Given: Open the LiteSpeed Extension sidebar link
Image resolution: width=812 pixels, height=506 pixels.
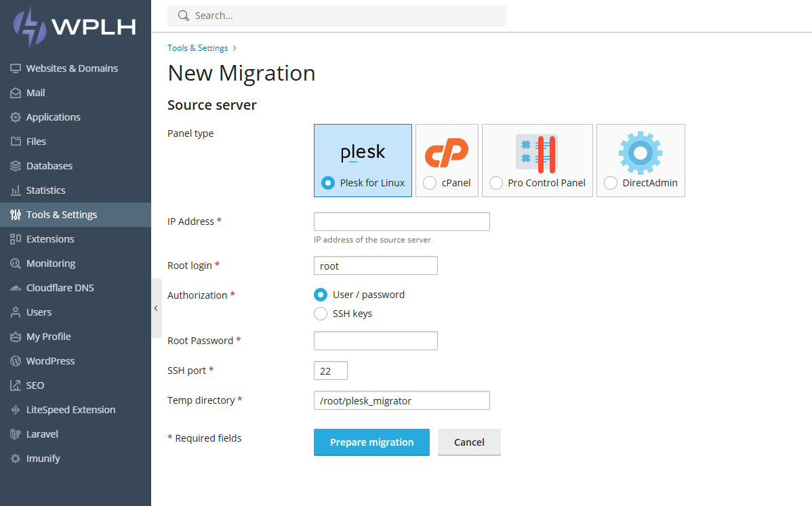Looking at the screenshot, I should point(76,410).
